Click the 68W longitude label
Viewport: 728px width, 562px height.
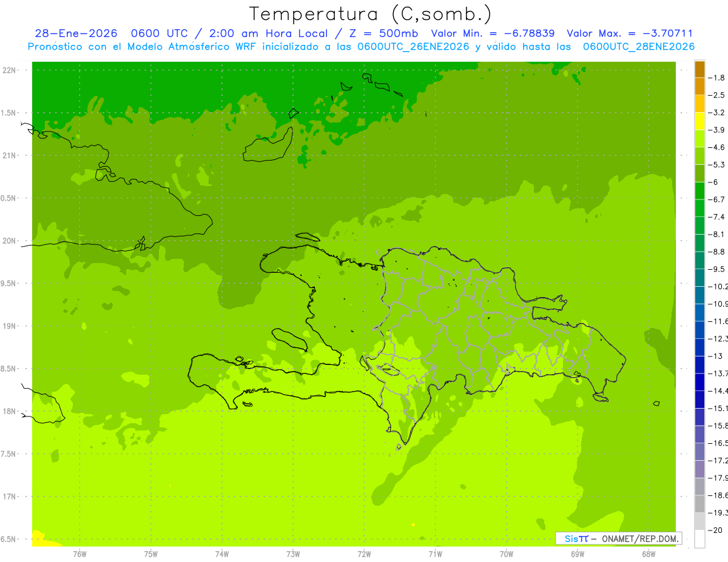tap(649, 554)
